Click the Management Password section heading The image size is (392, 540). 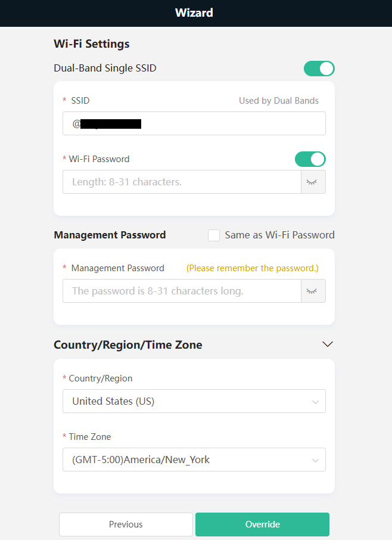click(110, 235)
